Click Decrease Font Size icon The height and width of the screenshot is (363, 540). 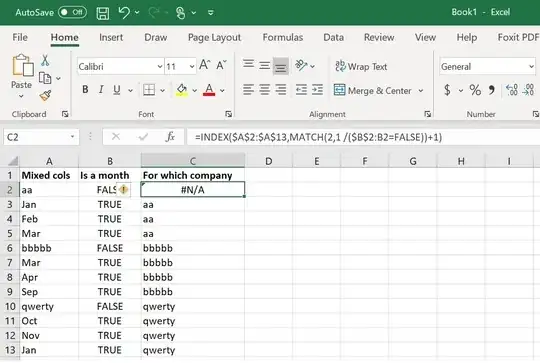click(x=221, y=65)
